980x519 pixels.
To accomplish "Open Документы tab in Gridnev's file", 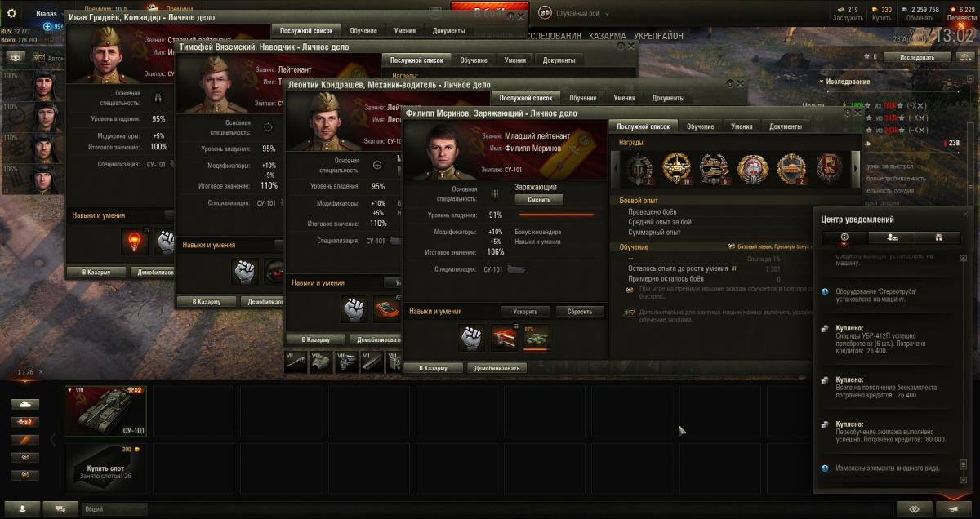I will pos(448,30).
